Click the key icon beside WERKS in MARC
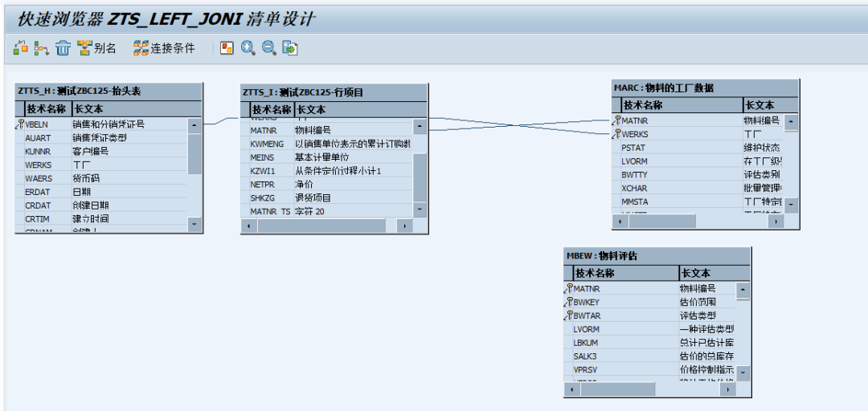868x411 pixels. coord(616,134)
